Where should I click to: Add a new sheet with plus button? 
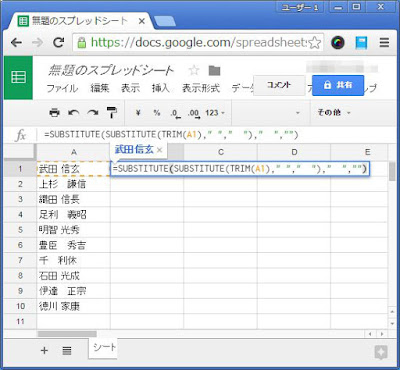click(x=44, y=350)
